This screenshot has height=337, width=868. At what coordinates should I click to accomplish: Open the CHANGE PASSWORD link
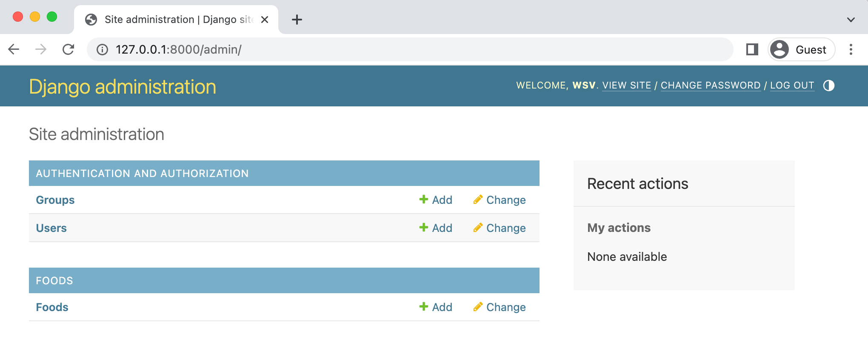(x=711, y=86)
